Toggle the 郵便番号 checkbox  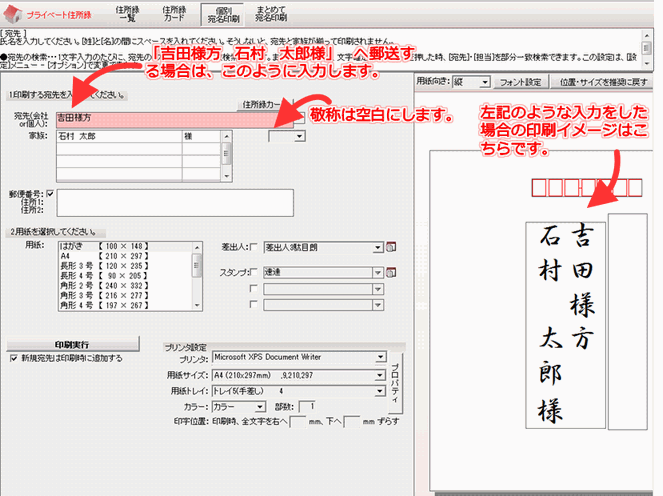[x=49, y=193]
